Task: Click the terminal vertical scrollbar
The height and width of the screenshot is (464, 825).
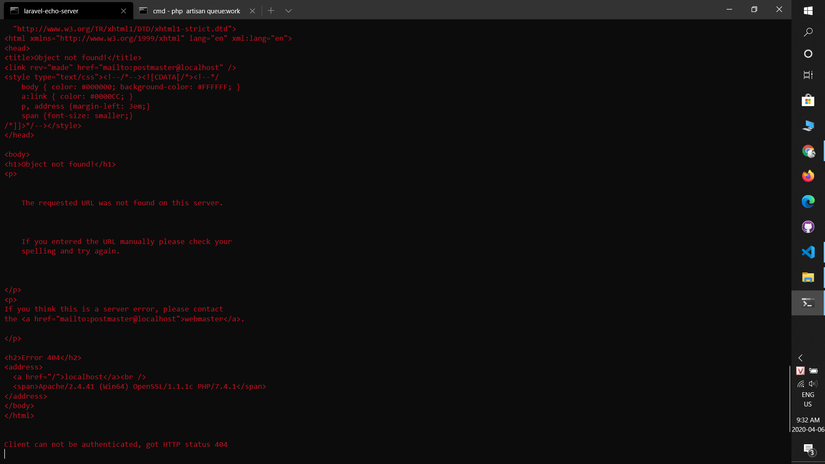Action: [x=789, y=399]
